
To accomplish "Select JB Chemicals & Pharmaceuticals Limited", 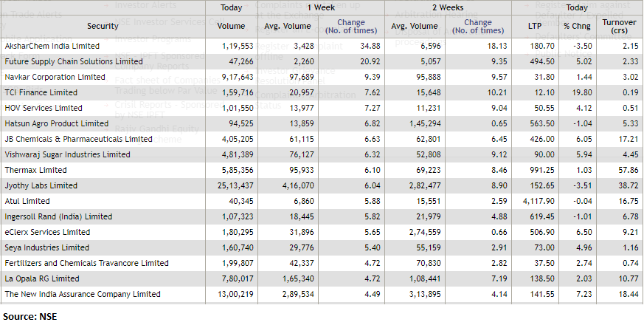I will pos(78,139).
